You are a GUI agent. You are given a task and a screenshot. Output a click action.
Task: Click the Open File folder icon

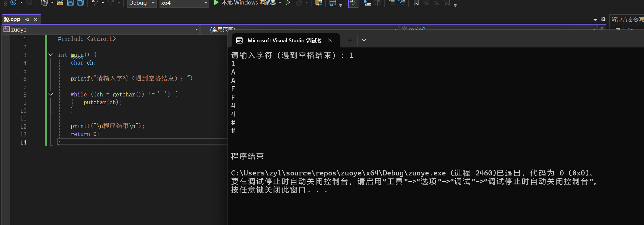point(60,3)
